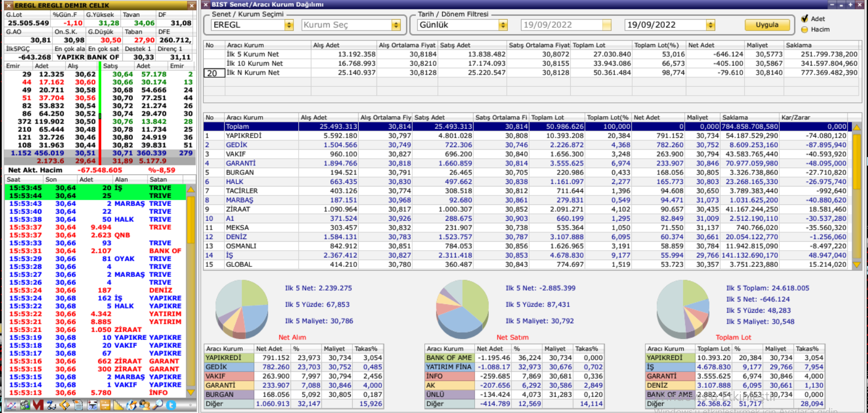Select row 5 BURGAN in broker table
This screenshot has height=413, width=868.
(526, 172)
